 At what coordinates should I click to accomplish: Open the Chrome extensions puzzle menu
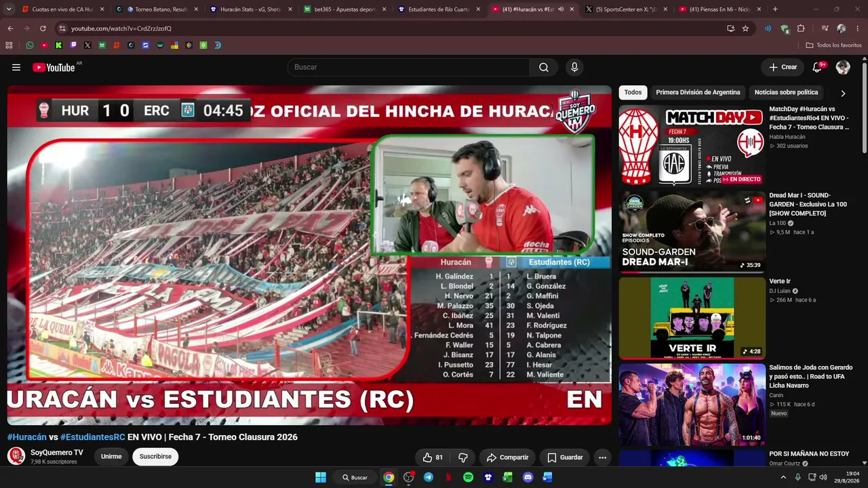point(801,28)
